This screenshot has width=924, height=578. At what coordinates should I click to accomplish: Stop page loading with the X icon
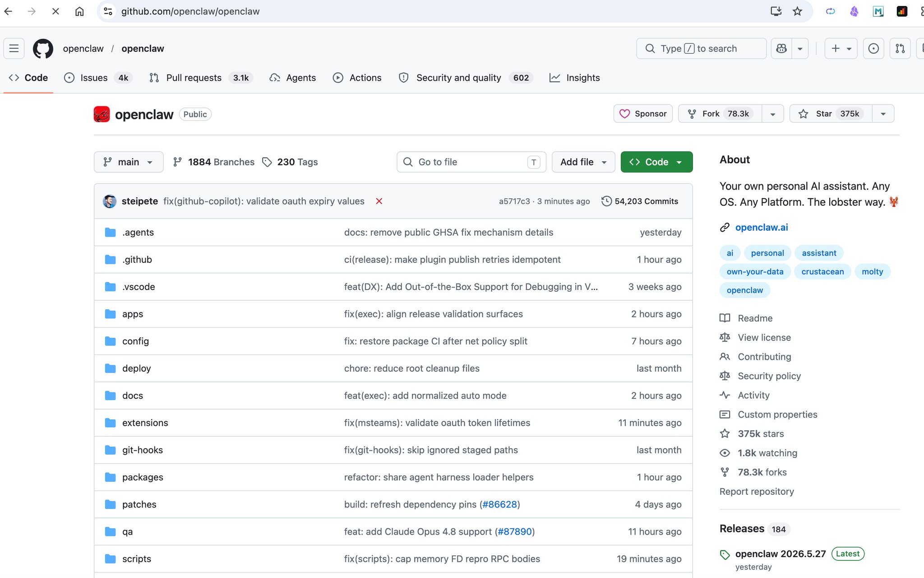(x=55, y=11)
